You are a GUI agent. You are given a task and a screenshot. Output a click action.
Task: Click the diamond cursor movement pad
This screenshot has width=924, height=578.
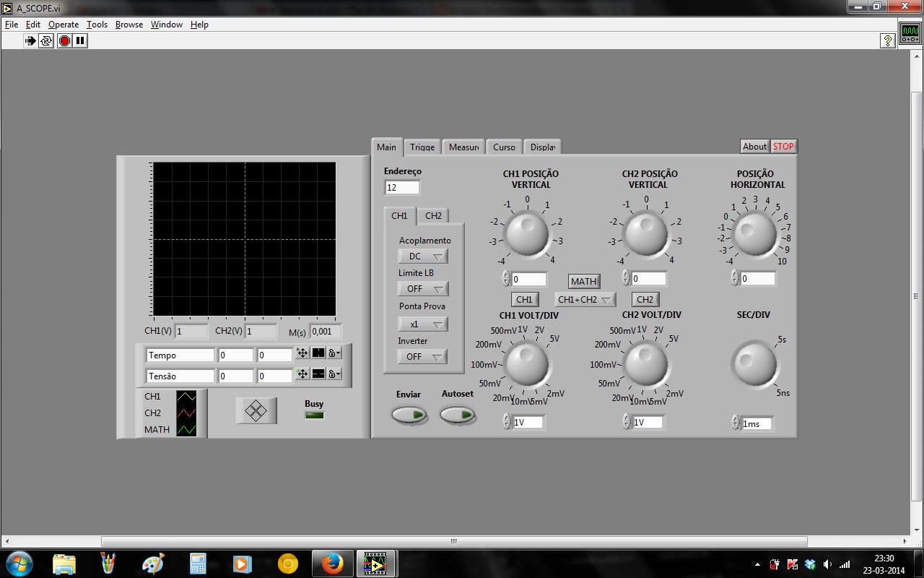pyautogui.click(x=256, y=411)
